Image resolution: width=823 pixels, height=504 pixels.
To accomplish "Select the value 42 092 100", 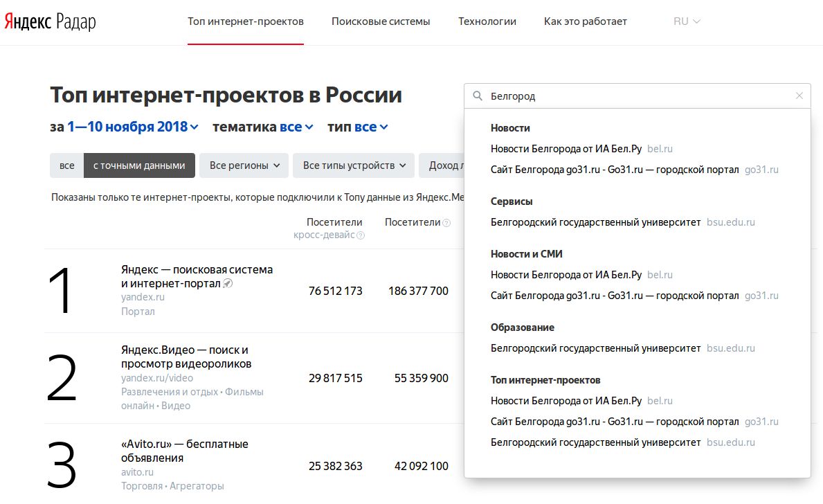I will (422, 466).
